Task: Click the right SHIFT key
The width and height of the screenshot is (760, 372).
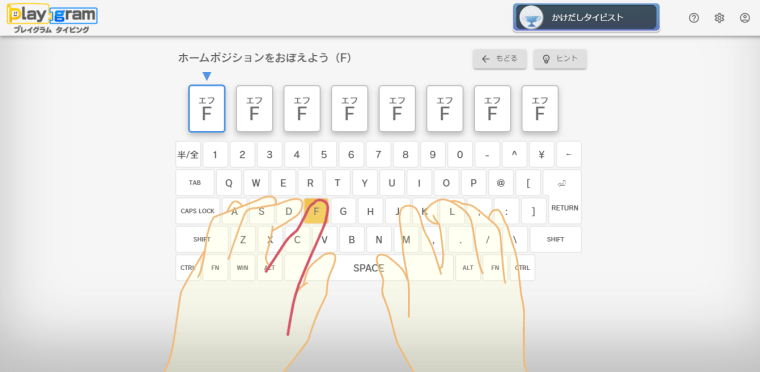Action: click(555, 239)
